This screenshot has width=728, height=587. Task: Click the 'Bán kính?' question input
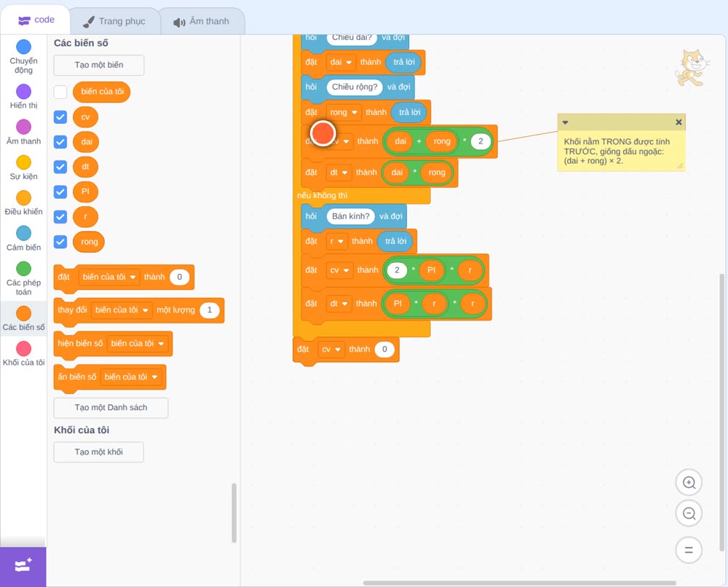pos(351,216)
